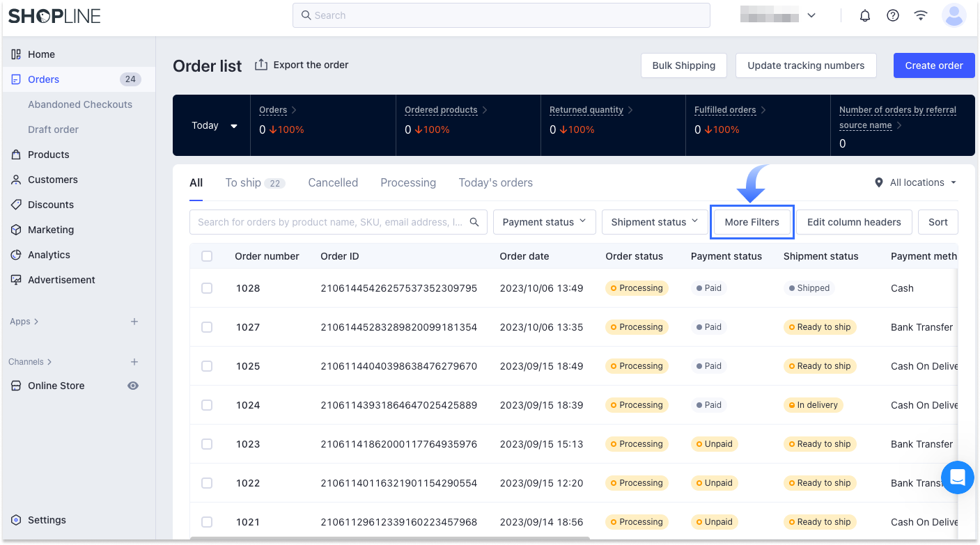Open order number 1028
Image resolution: width=980 pixels, height=545 pixels.
[x=248, y=288]
